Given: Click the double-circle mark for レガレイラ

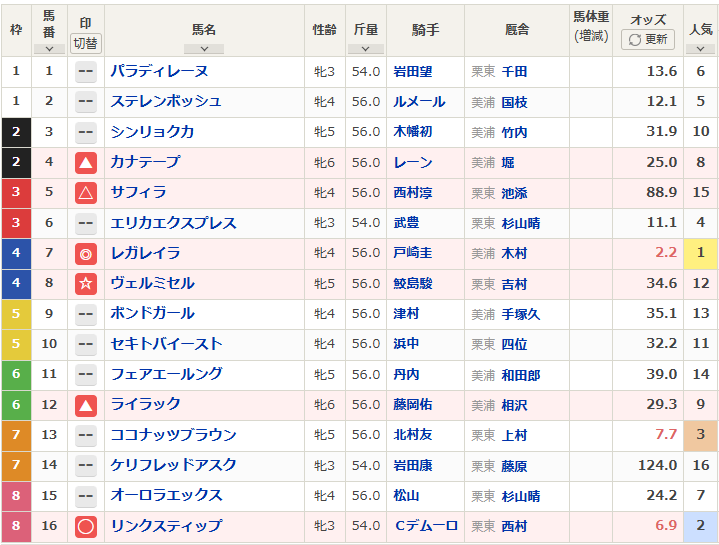Looking at the screenshot, I should pos(86,253).
